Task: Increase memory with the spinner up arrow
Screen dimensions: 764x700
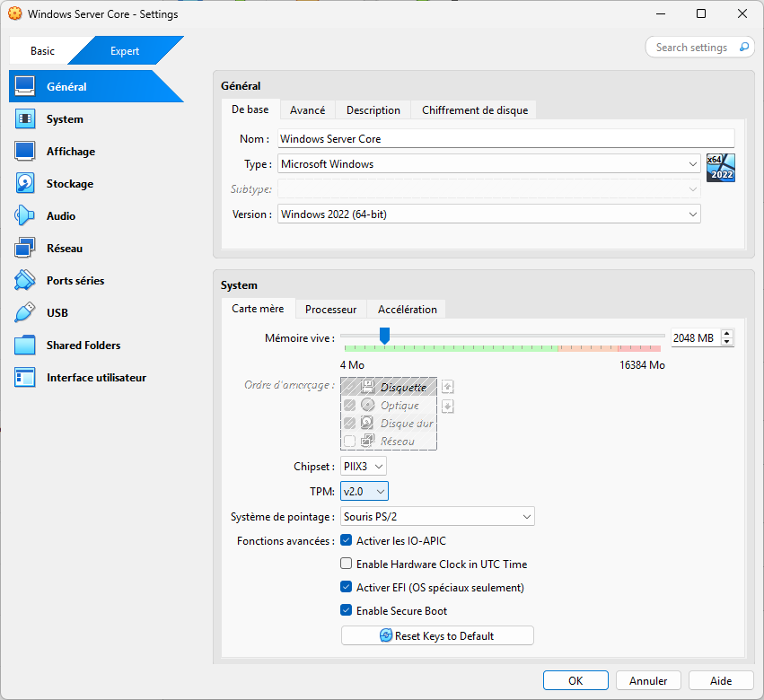Action: coord(727,334)
